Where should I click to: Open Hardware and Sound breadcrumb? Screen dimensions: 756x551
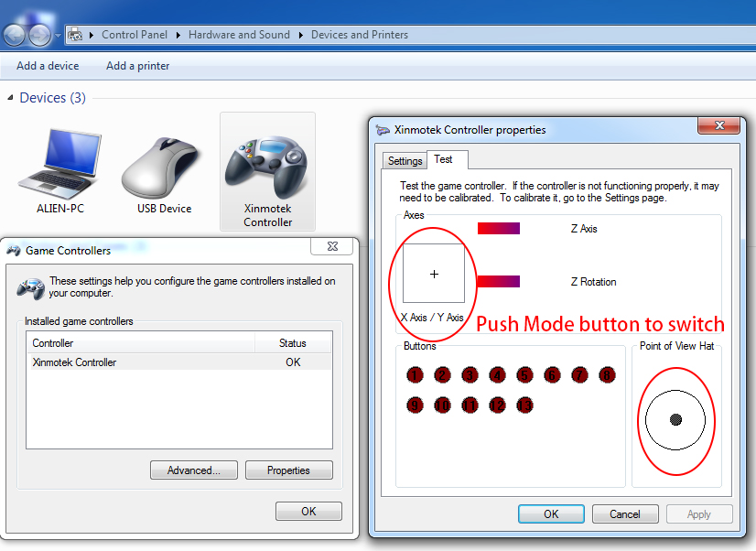click(x=239, y=35)
